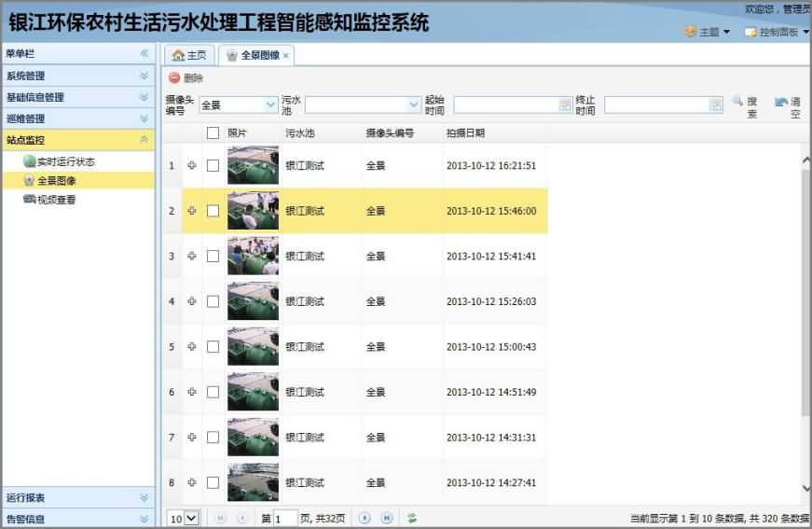The height and width of the screenshot is (529, 812).
Task: Jump to last page in pager
Action: pyautogui.click(x=386, y=518)
